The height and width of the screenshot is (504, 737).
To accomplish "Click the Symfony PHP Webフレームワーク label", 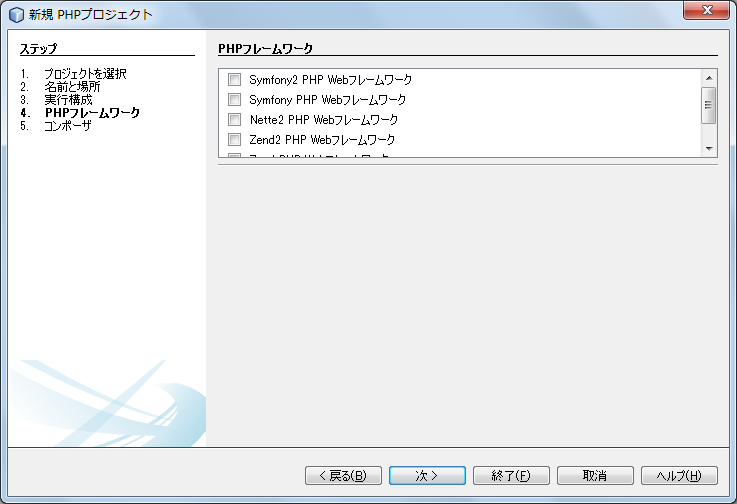I will [x=328, y=100].
